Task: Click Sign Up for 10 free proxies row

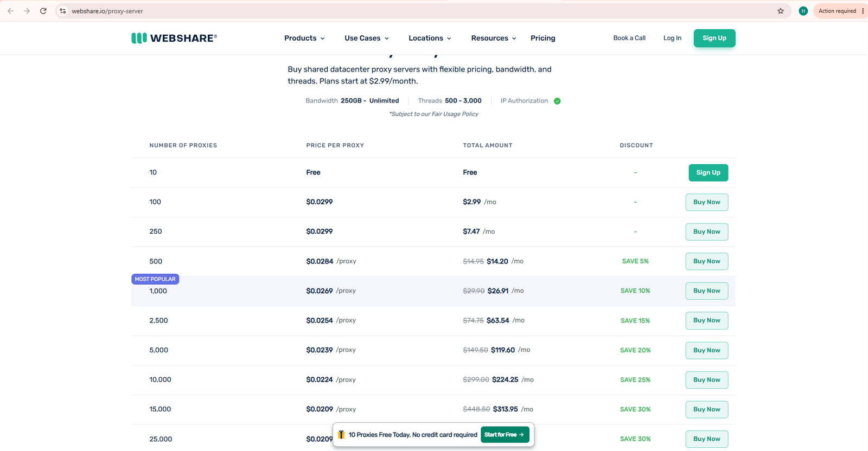Action: click(x=709, y=172)
